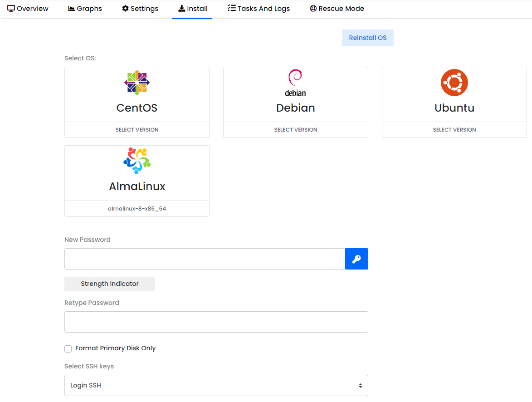This screenshot has height=402, width=532.
Task: Open AlmaLinux almalinux-8-x86_64 version selector
Action: [137, 208]
